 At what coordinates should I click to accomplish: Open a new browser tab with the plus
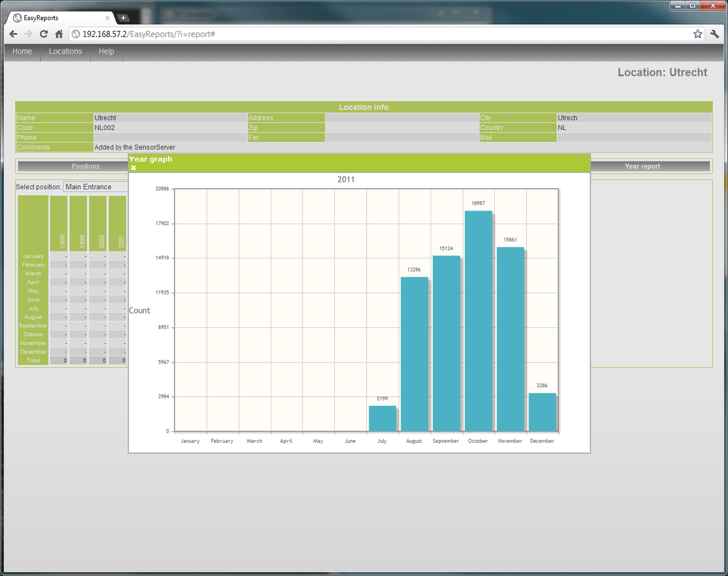(x=123, y=18)
